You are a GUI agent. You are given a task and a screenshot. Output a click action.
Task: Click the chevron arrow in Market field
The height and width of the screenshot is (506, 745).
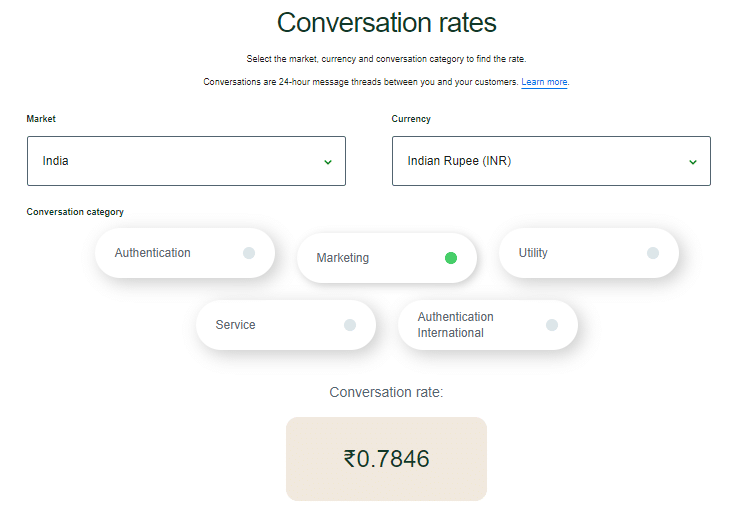[328, 162]
